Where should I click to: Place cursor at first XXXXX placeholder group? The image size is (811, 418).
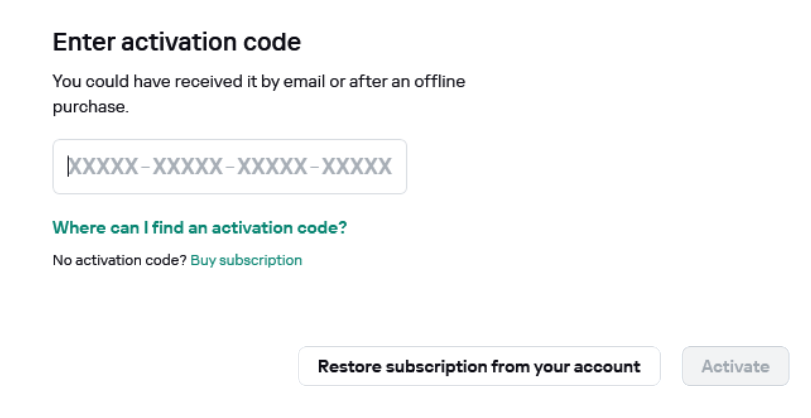coord(102,167)
